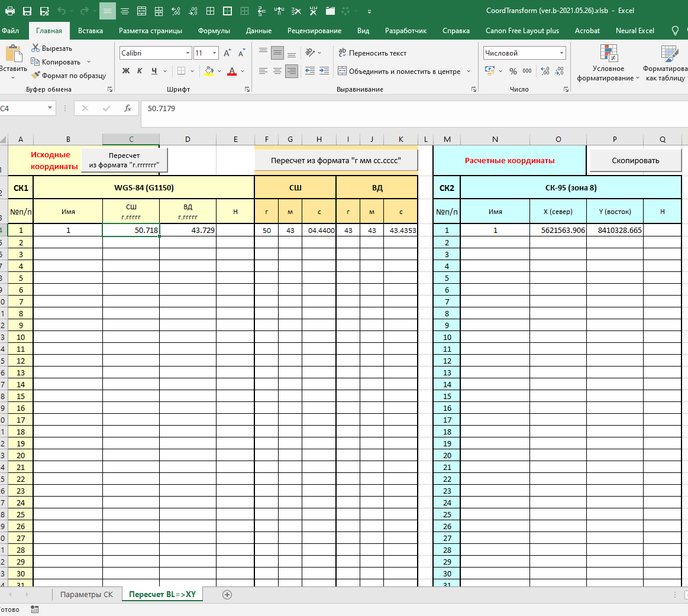Toggle Wrap Text (Переносить текст)
The height and width of the screenshot is (616, 688).
coord(372,53)
